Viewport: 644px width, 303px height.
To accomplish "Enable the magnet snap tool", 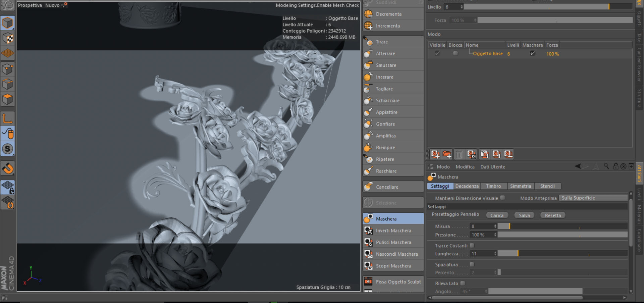I will tap(7, 168).
